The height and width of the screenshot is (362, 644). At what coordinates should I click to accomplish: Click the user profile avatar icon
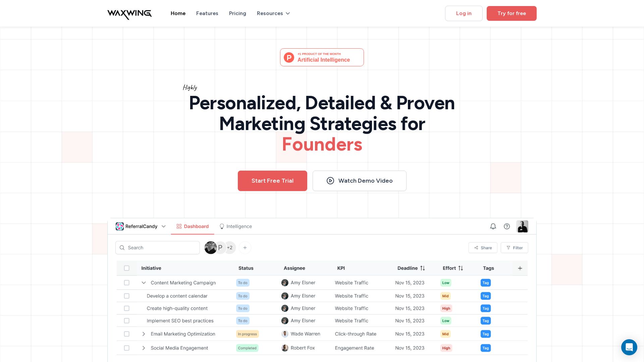pos(522,226)
